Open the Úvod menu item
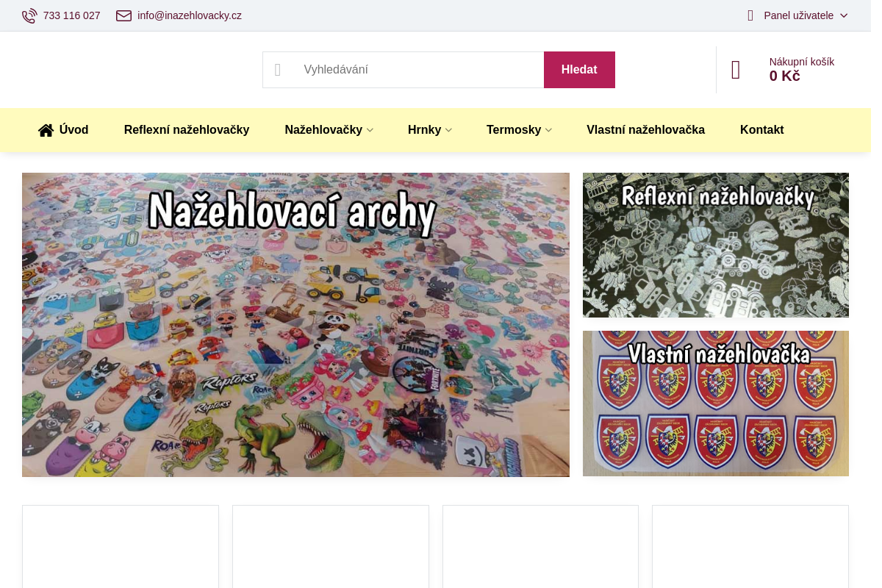Screen dimensions: 882x588 click(x=73, y=129)
